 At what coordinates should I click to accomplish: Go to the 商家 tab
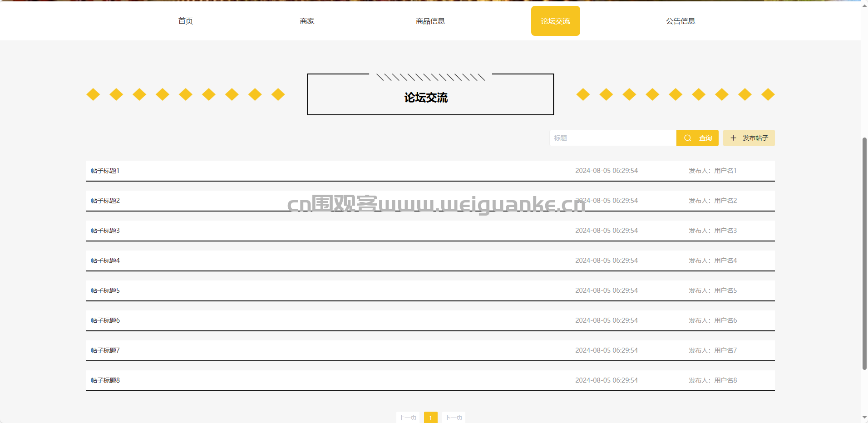point(307,21)
